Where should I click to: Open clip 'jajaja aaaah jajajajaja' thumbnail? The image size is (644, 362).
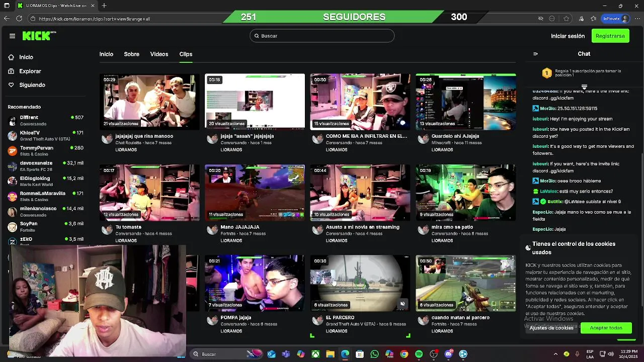[255, 102]
